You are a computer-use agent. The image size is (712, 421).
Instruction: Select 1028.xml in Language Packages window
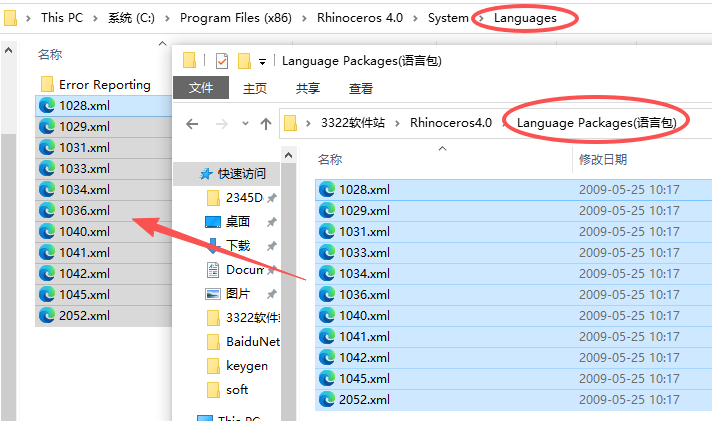[x=513, y=189]
